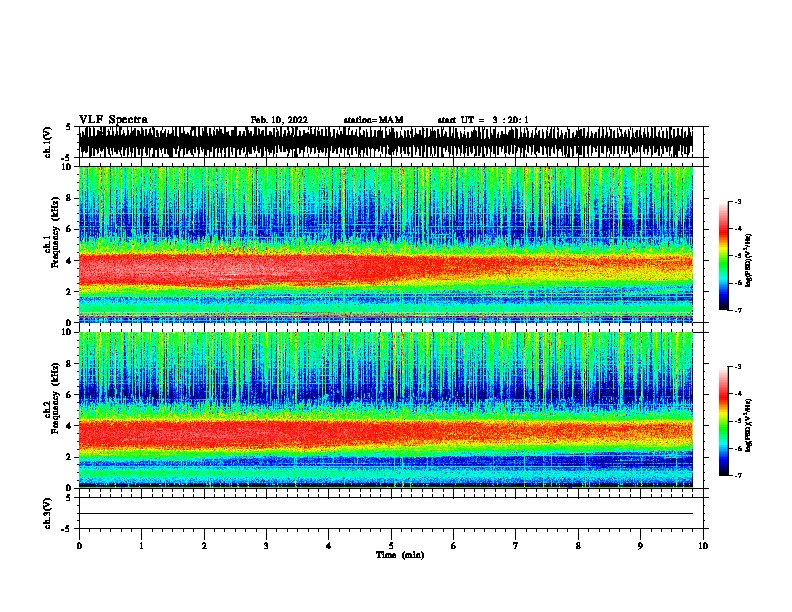Click the ch.1 voltage waveform panel
792x612 pixels.
(x=386, y=142)
